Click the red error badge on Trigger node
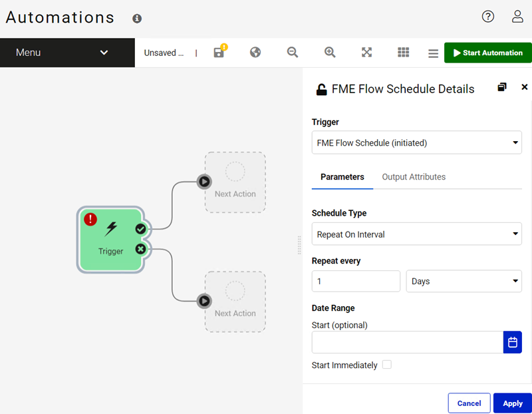Viewport: 532px width, 414px height. point(90,220)
